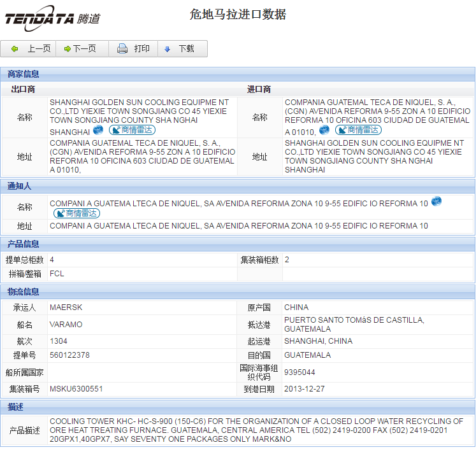Click globe icon beside notifier name
This screenshot has height=452, width=476.
(436, 202)
